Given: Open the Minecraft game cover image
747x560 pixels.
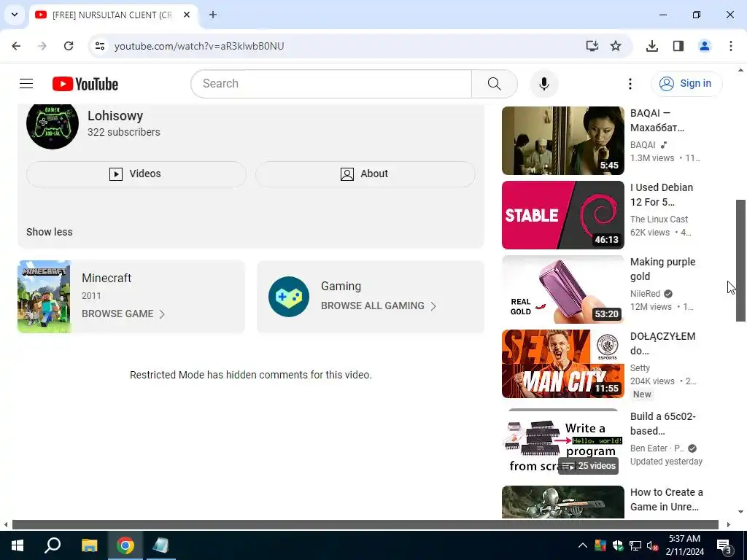Looking at the screenshot, I should click(44, 297).
